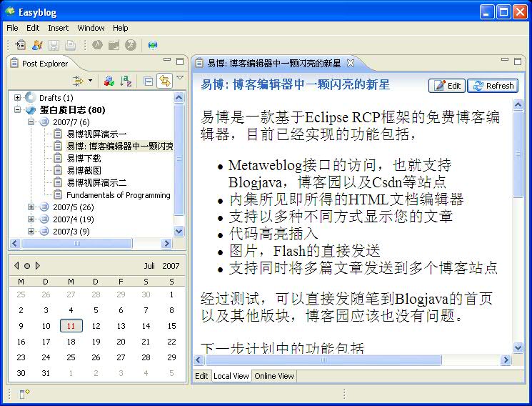
Task: Click the globe publish toolbar icon
Action: pyautogui.click(x=153, y=45)
